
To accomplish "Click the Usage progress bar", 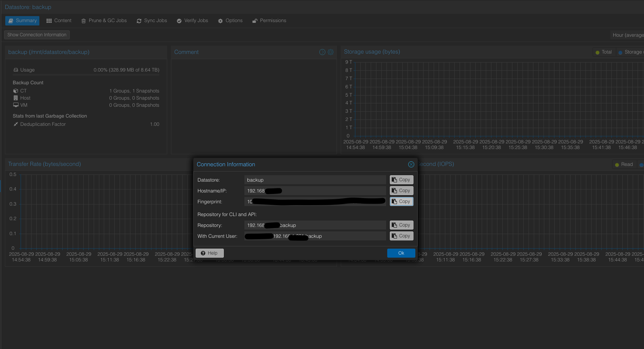I will [86, 75].
